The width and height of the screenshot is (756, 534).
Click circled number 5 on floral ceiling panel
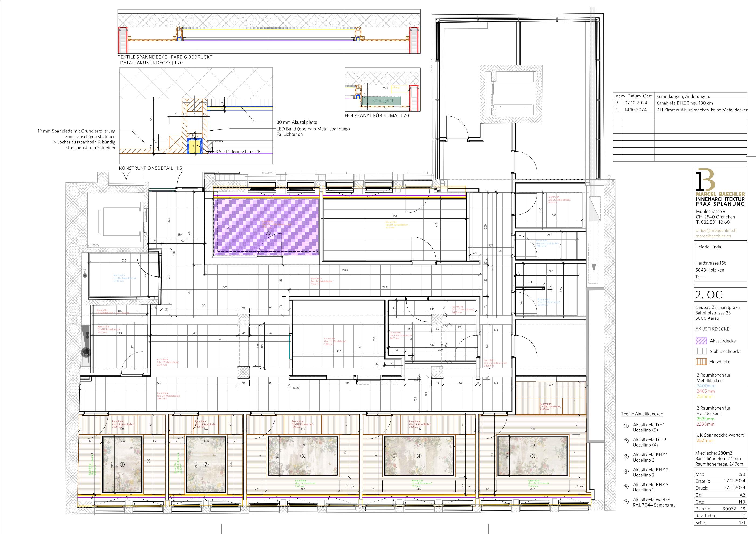click(x=532, y=456)
